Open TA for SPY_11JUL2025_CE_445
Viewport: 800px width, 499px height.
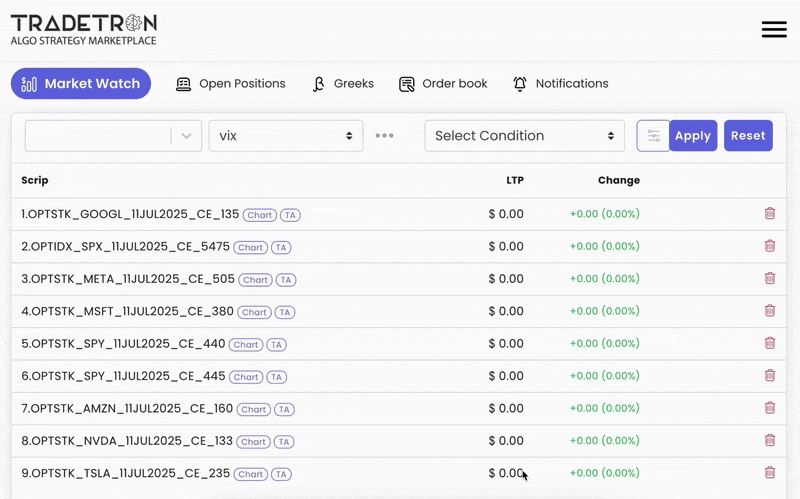click(x=277, y=377)
